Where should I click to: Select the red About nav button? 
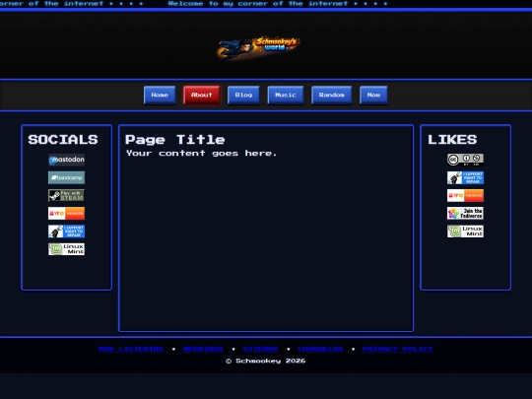(x=202, y=95)
